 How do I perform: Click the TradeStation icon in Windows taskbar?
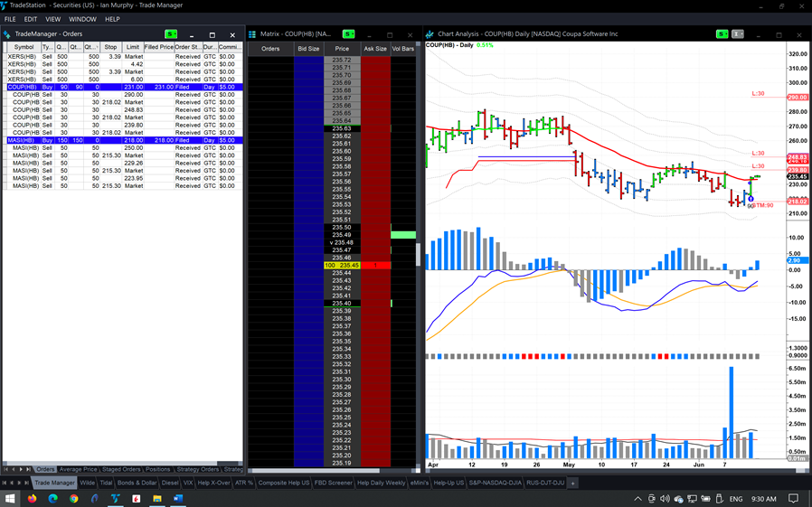click(115, 498)
